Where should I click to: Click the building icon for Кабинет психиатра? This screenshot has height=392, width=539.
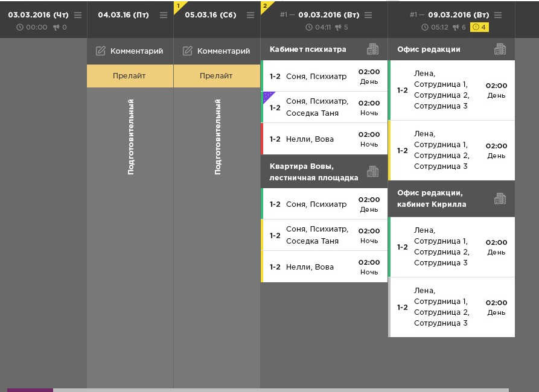373,49
